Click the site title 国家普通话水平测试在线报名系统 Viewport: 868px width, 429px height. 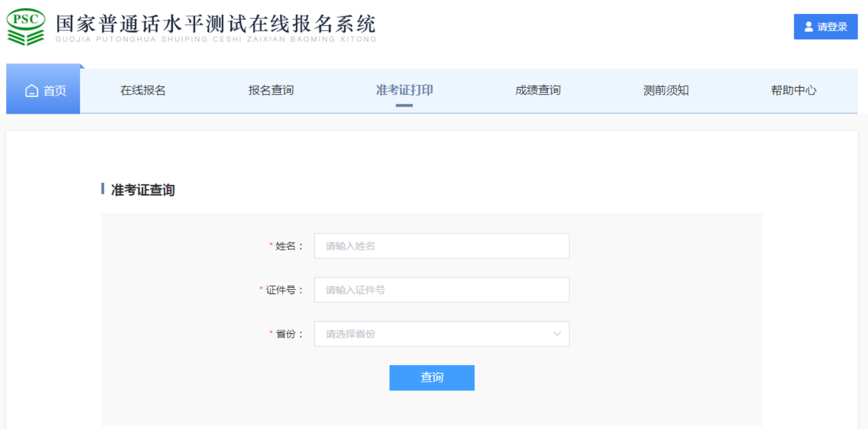pos(216,25)
